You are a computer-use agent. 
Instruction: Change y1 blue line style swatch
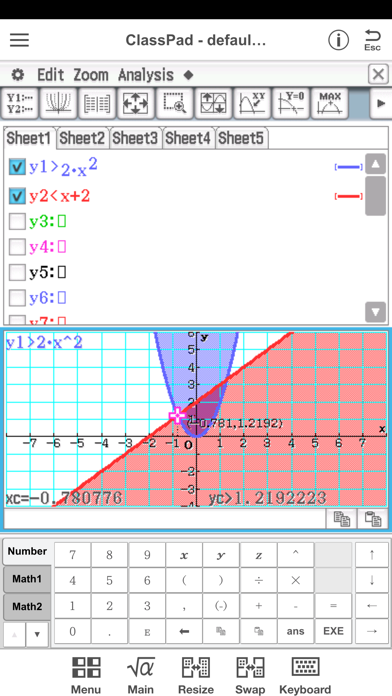(x=349, y=167)
